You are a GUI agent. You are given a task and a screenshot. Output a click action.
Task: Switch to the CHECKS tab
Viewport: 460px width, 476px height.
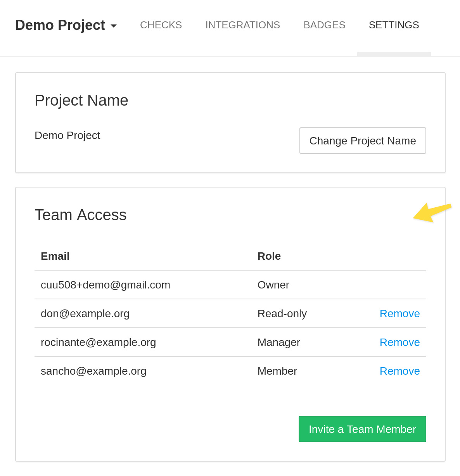(x=161, y=25)
